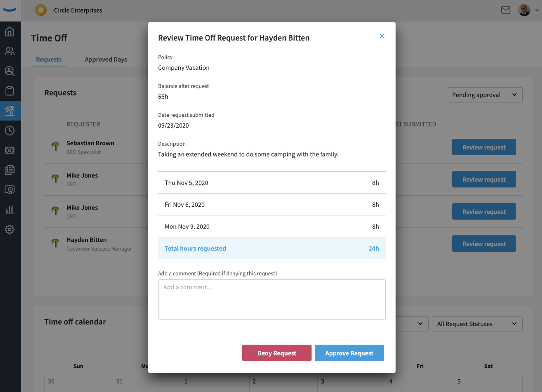Click the Total hours requested label
542x392 pixels.
tap(195, 248)
